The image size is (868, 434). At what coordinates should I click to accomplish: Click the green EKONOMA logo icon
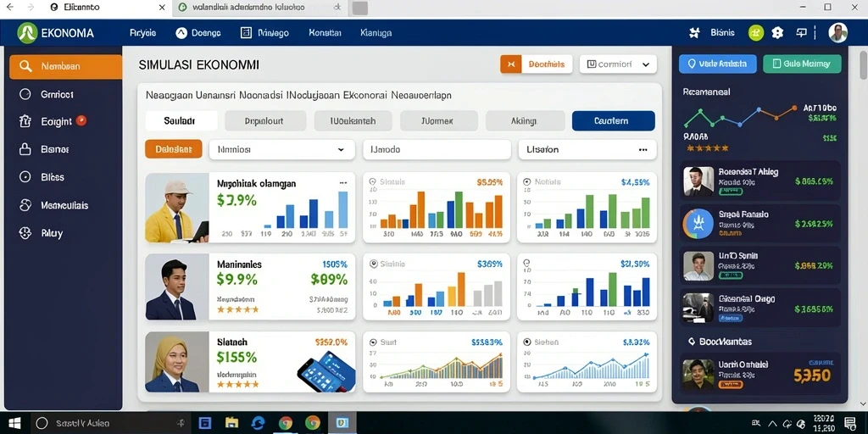[27, 33]
